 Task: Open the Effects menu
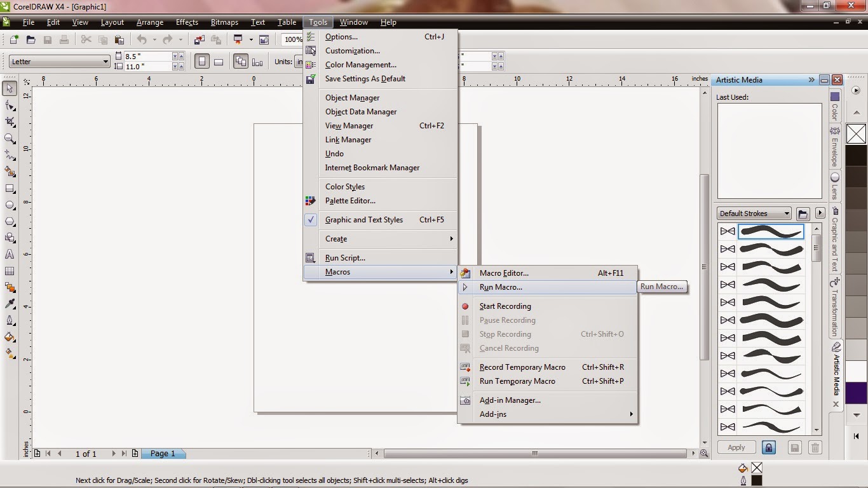click(x=187, y=22)
